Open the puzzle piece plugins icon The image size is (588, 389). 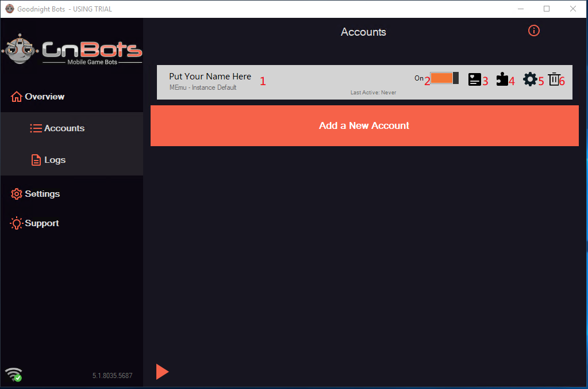502,79
